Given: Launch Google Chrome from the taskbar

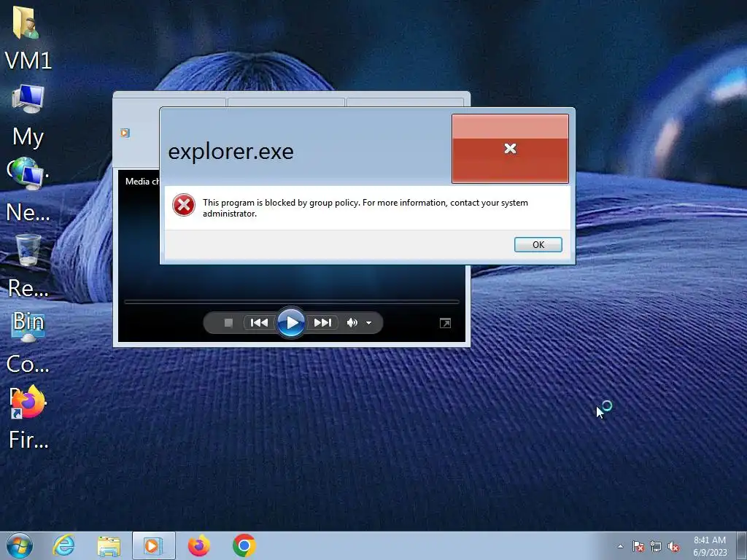Looking at the screenshot, I should coord(244,545).
